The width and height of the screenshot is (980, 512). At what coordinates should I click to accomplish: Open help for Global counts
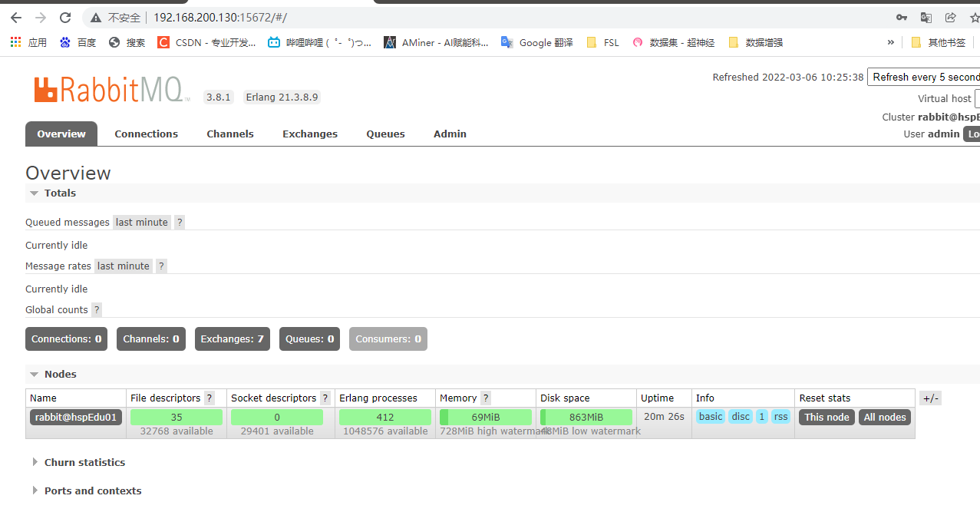point(97,309)
